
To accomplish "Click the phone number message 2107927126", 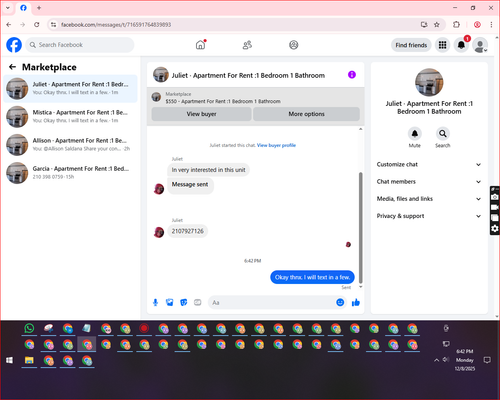I will pyautogui.click(x=188, y=231).
